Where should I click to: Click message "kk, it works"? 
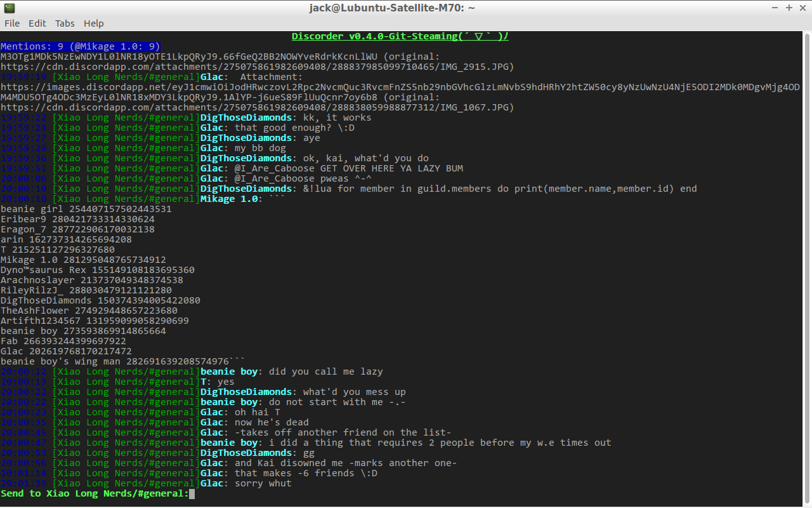337,117
